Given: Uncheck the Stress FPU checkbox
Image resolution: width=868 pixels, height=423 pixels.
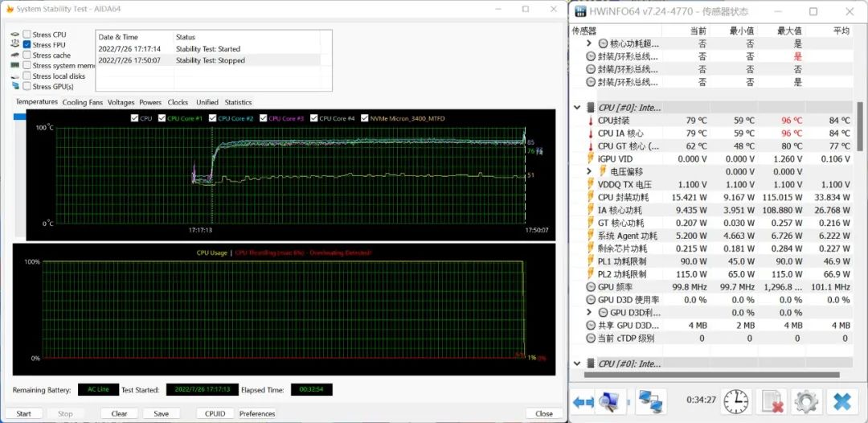Looking at the screenshot, I should click(x=27, y=45).
